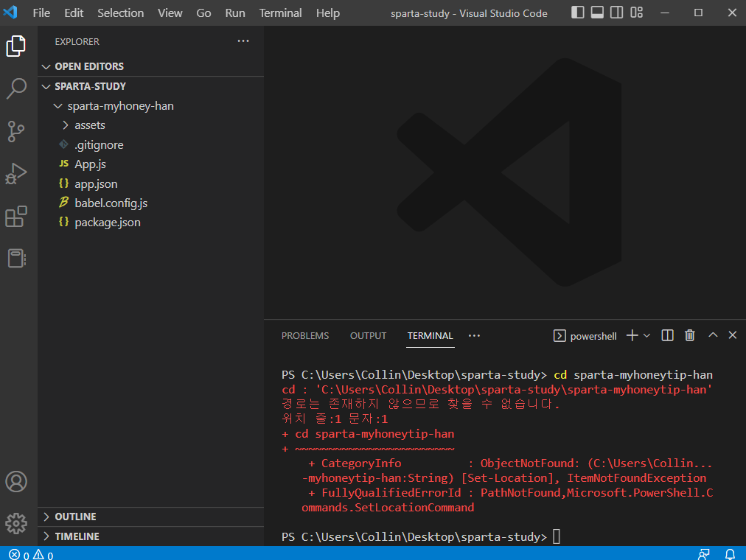Switch to the OUTPUT tab
Screen dimensions: 746x560
tap(369, 335)
